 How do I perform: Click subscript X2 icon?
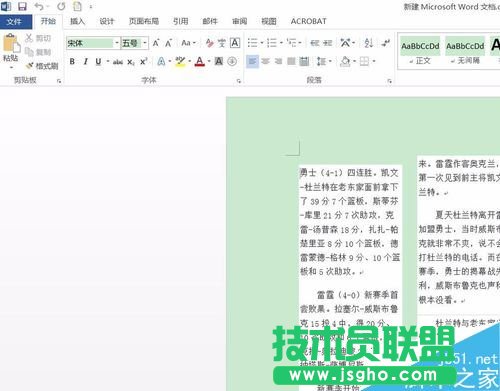click(x=131, y=62)
